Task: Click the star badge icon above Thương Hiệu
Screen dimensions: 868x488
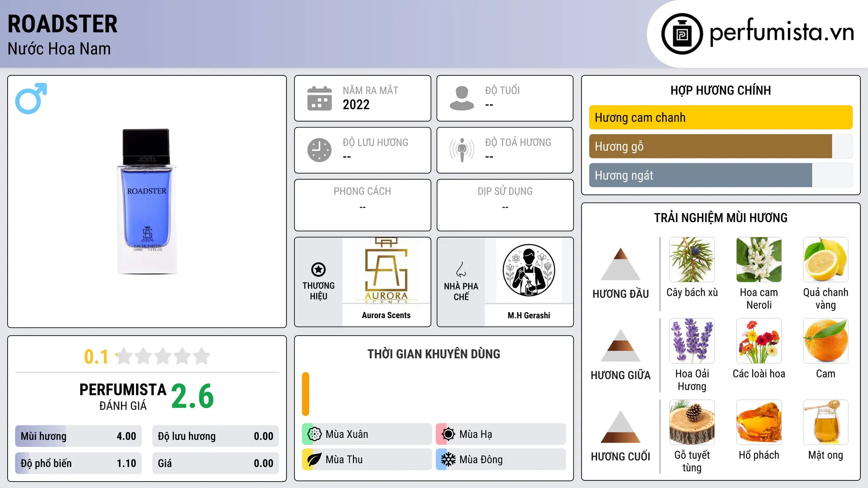Action: pyautogui.click(x=318, y=269)
